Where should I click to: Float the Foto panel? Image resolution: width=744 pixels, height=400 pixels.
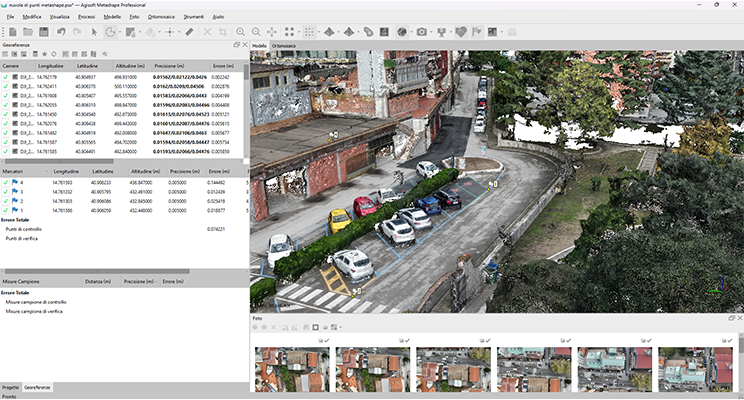point(732,318)
